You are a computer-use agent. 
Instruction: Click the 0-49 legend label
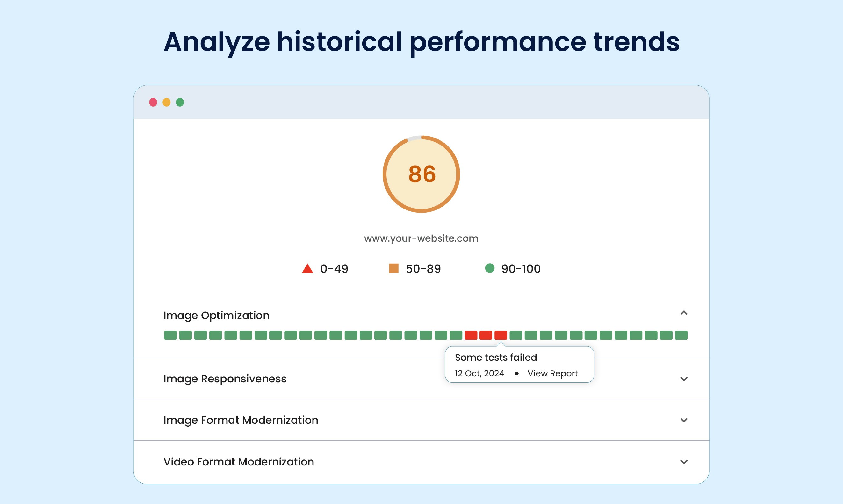334,269
